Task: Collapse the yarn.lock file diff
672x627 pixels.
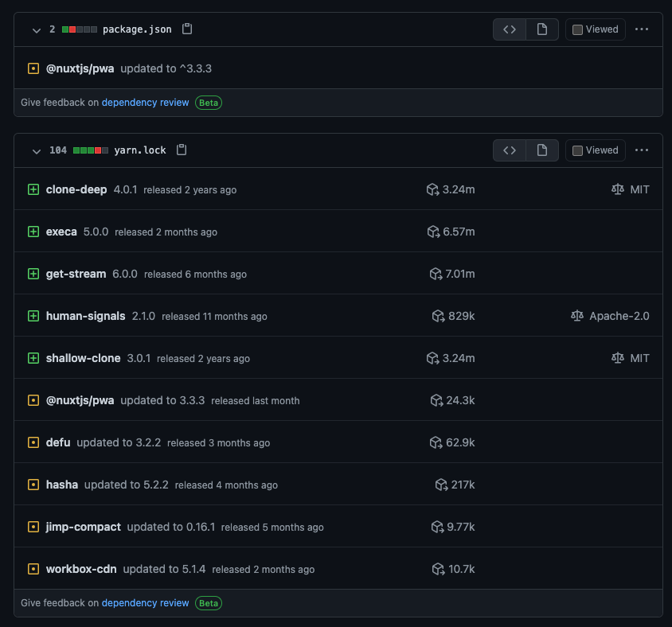Action: tap(37, 150)
